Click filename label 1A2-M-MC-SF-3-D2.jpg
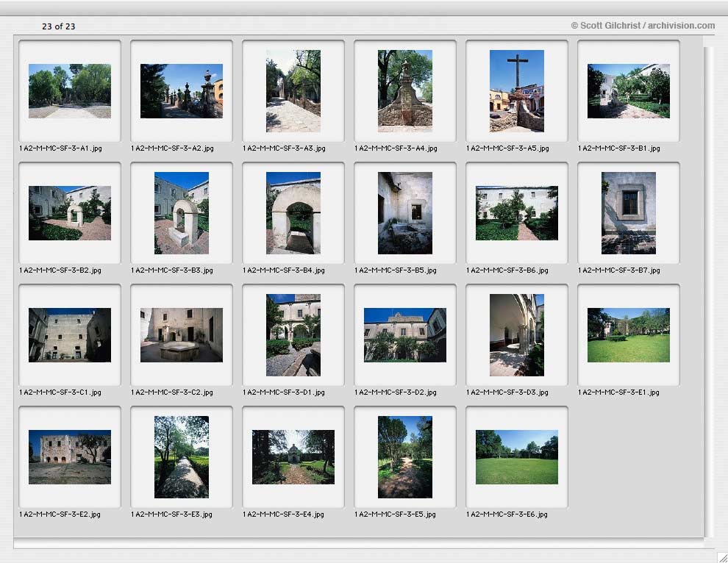The width and height of the screenshot is (728, 563). [x=396, y=392]
